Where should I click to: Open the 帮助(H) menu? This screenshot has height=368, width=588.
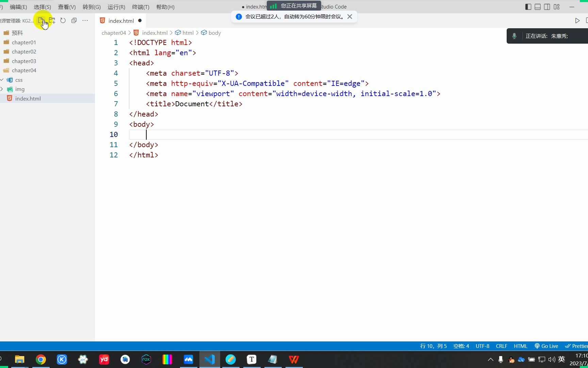pyautogui.click(x=165, y=7)
